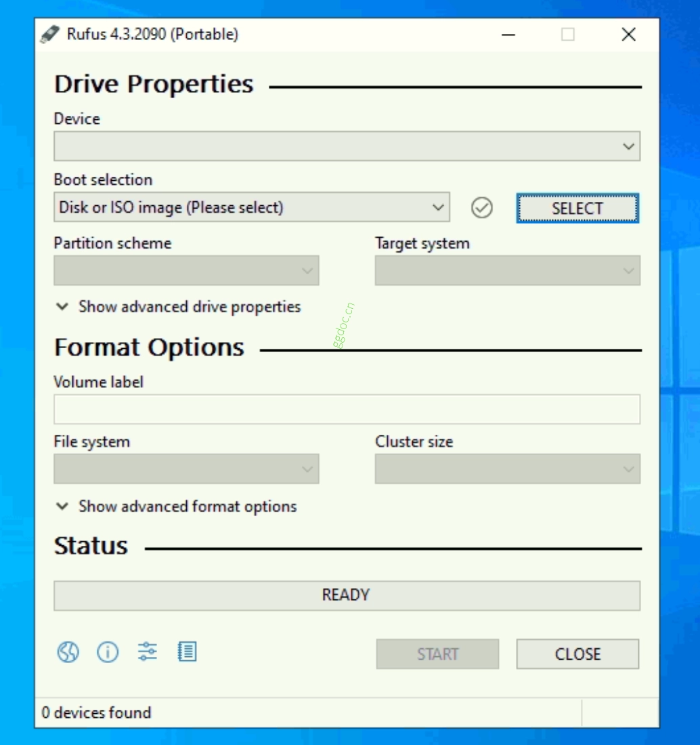This screenshot has width=700, height=745.
Task: Click the READY status progress bar
Action: coord(347,595)
